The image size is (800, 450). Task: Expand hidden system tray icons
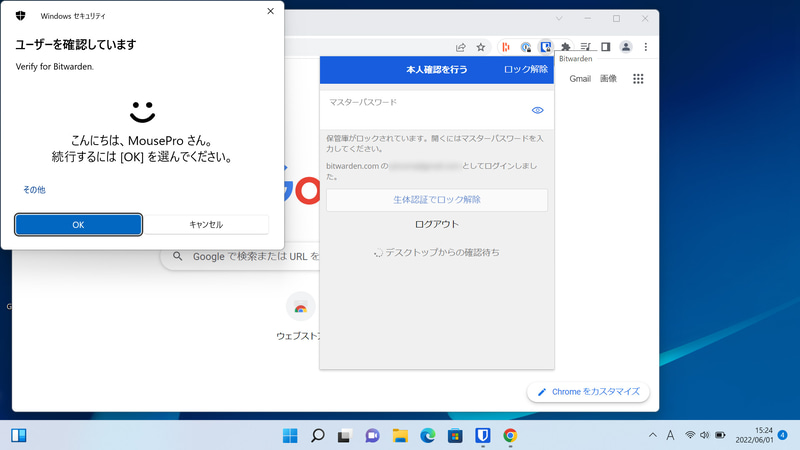(653, 435)
